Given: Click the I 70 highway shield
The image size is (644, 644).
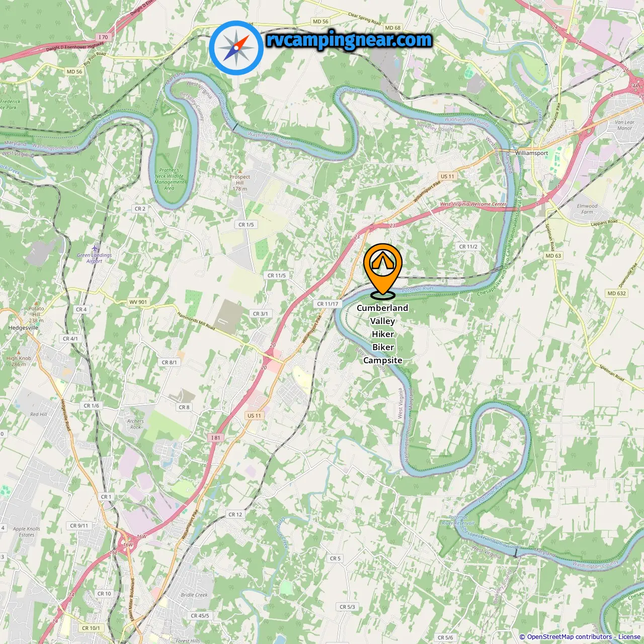Looking at the screenshot, I should tap(103, 37).
